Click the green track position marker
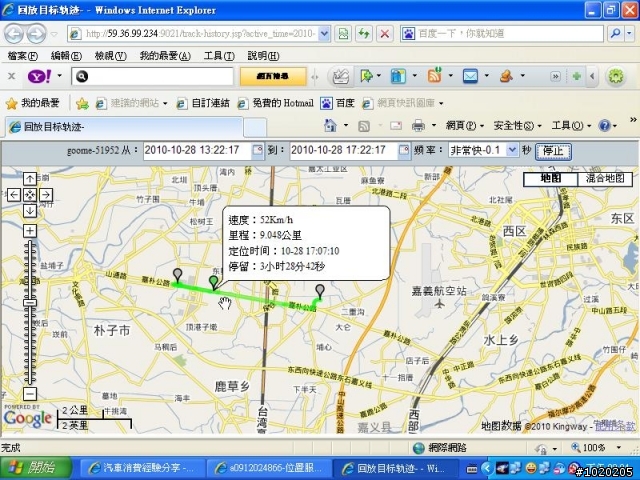Viewport: 640px width, 480px height. 213,282
